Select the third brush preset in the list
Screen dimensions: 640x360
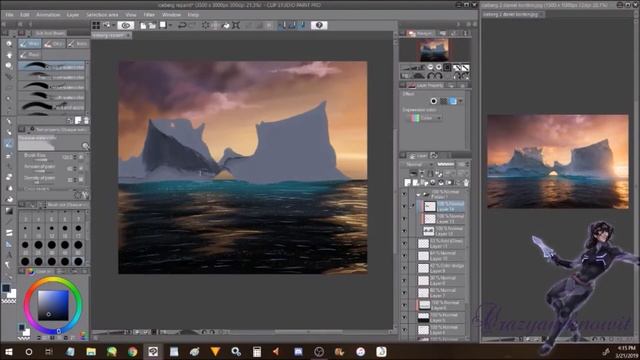point(52,86)
